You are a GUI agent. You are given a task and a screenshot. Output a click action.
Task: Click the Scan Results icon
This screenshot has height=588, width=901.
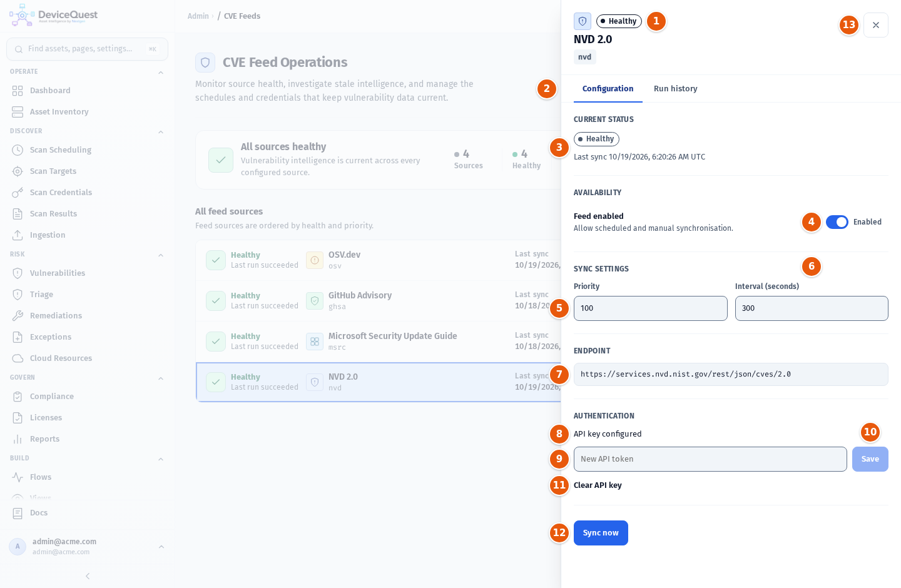pyautogui.click(x=18, y=214)
